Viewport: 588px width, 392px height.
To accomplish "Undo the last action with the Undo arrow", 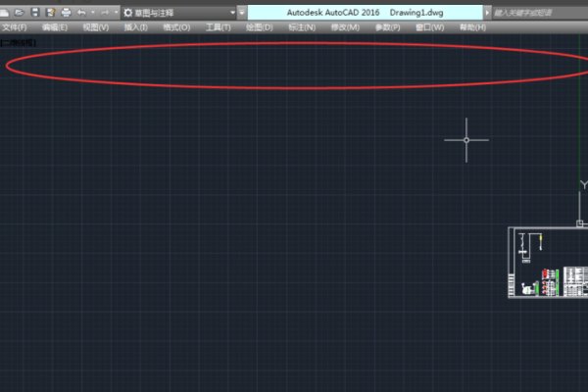I will click(x=80, y=13).
